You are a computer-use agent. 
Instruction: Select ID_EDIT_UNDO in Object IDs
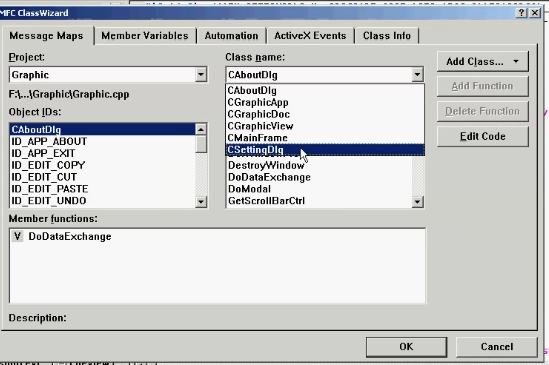102,201
